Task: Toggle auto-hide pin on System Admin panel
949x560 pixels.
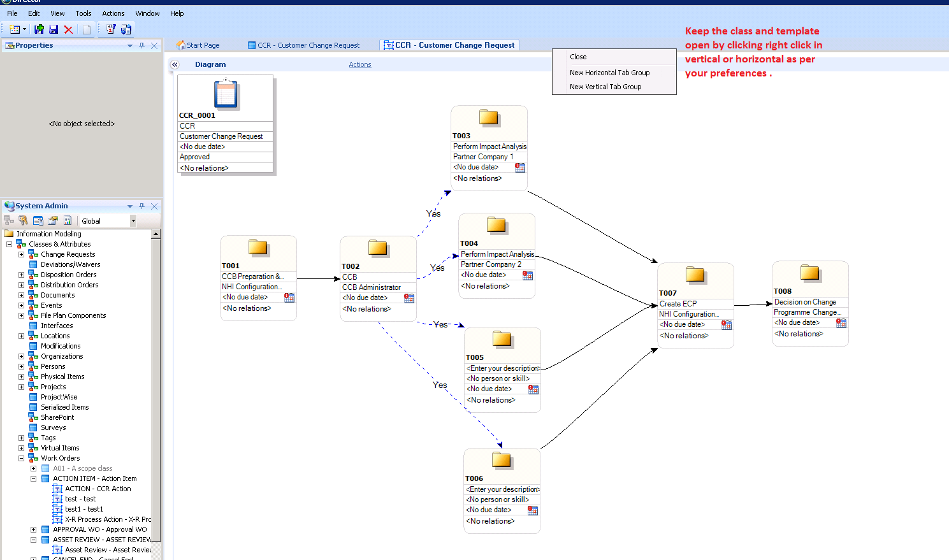Action: (141, 206)
